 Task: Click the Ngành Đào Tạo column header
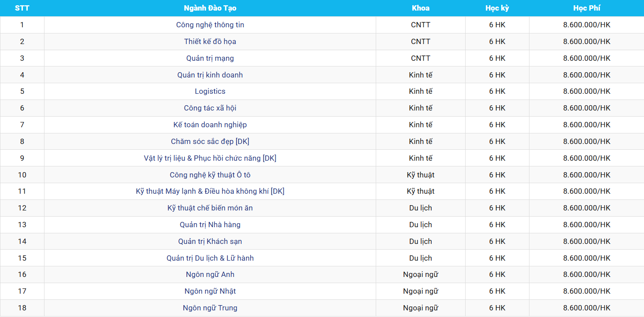(210, 8)
